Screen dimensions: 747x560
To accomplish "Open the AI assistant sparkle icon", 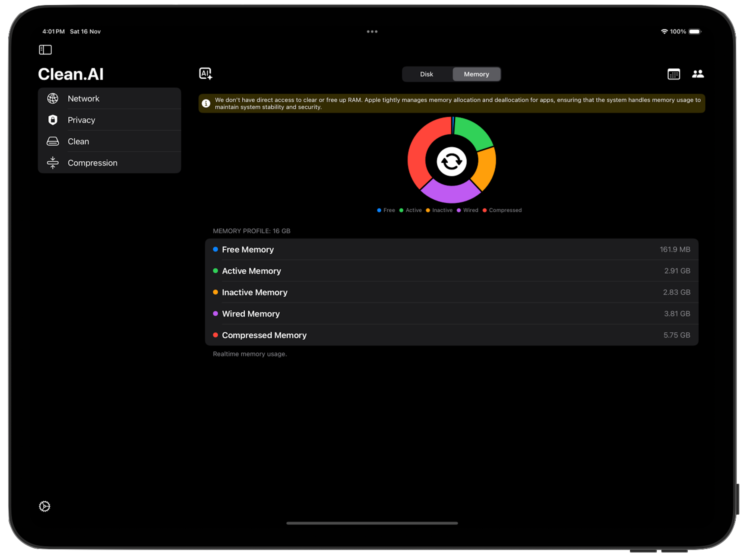I will [205, 74].
